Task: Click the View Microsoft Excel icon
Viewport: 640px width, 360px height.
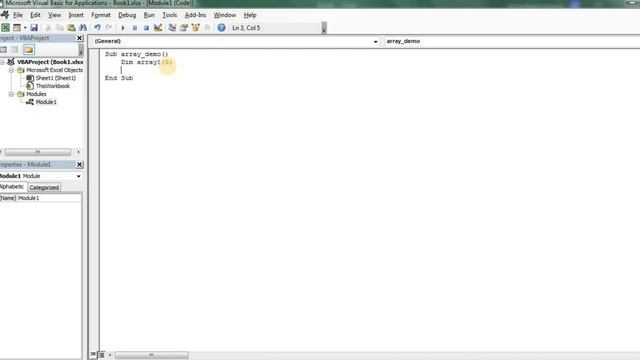Action: pyautogui.click(x=5, y=28)
